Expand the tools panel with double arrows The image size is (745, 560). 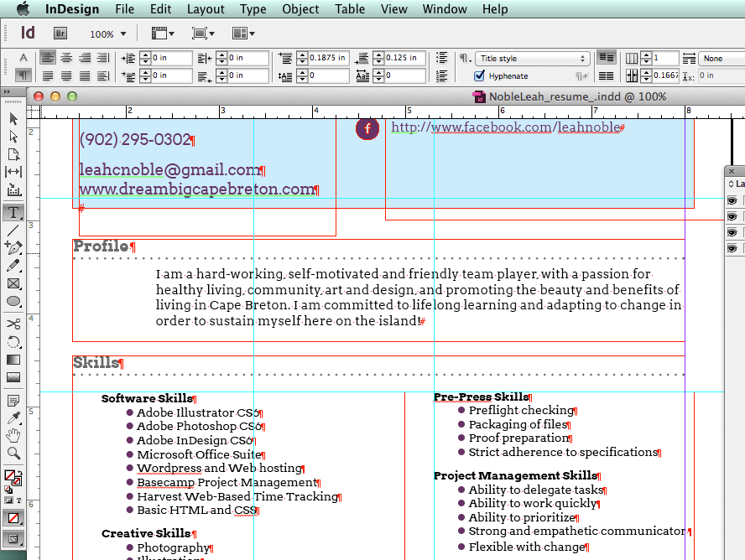[x=6, y=91]
